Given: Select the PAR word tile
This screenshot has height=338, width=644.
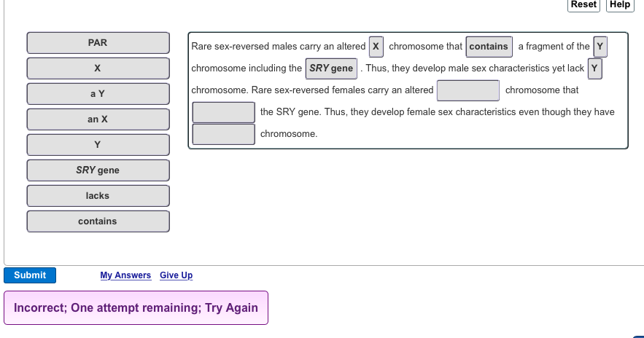Looking at the screenshot, I should tap(98, 43).
